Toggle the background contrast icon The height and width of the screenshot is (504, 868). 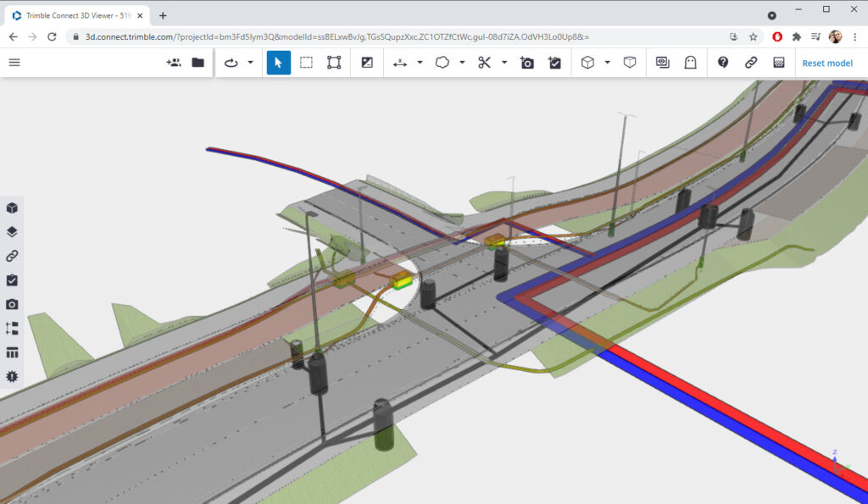point(367,63)
